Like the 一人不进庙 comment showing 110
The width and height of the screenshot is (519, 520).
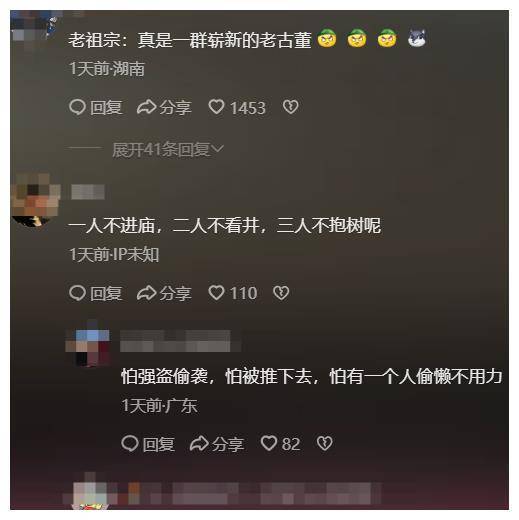216,293
